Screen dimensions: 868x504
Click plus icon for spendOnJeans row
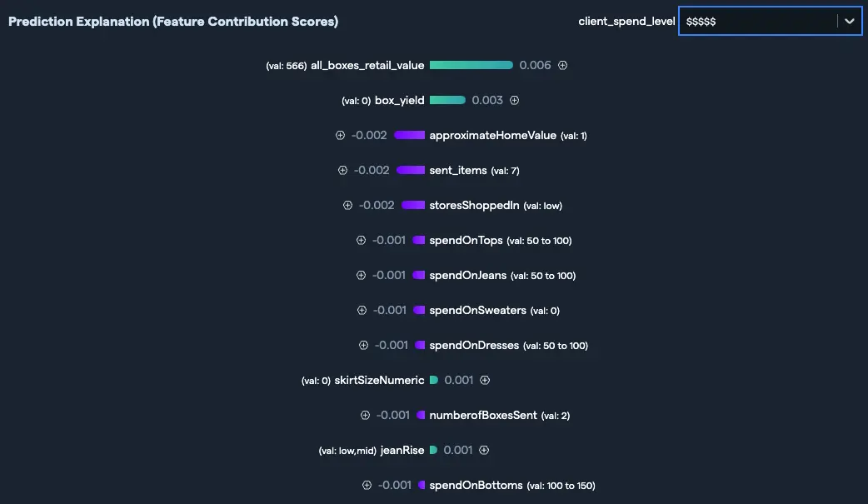click(361, 275)
